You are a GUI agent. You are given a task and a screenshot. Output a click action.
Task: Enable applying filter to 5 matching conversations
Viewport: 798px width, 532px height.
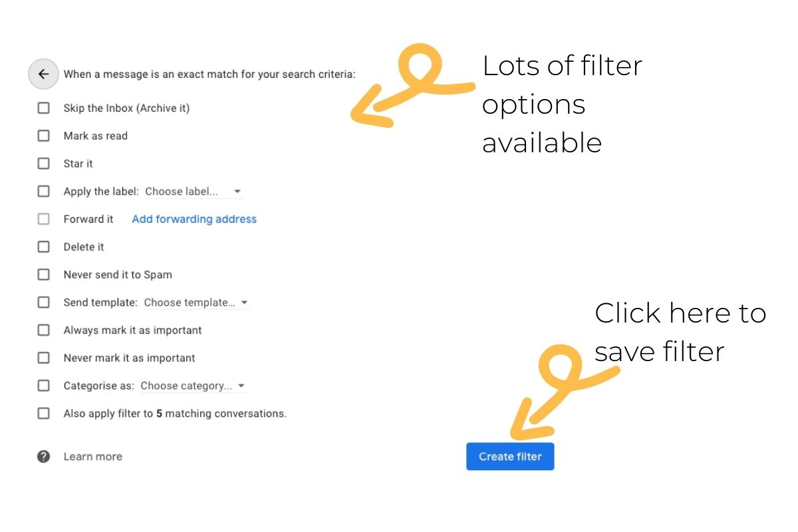[x=43, y=413]
